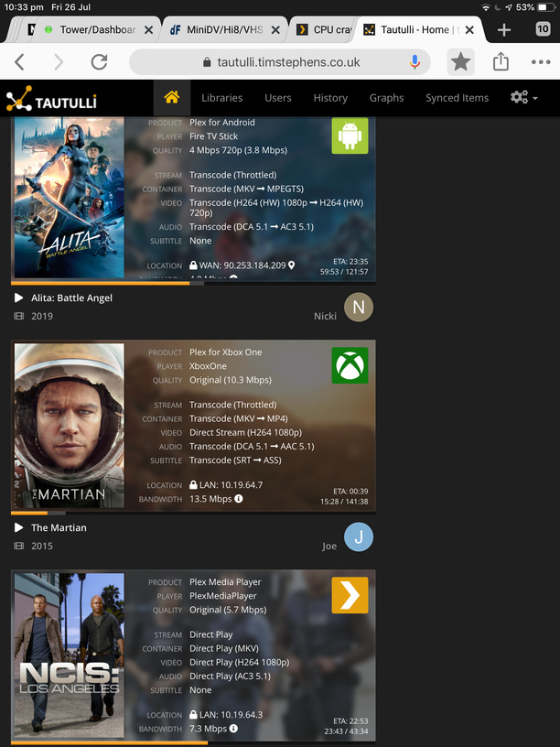Viewport: 560px width, 747px height.
Task: Click the browser share icon
Action: click(x=501, y=61)
